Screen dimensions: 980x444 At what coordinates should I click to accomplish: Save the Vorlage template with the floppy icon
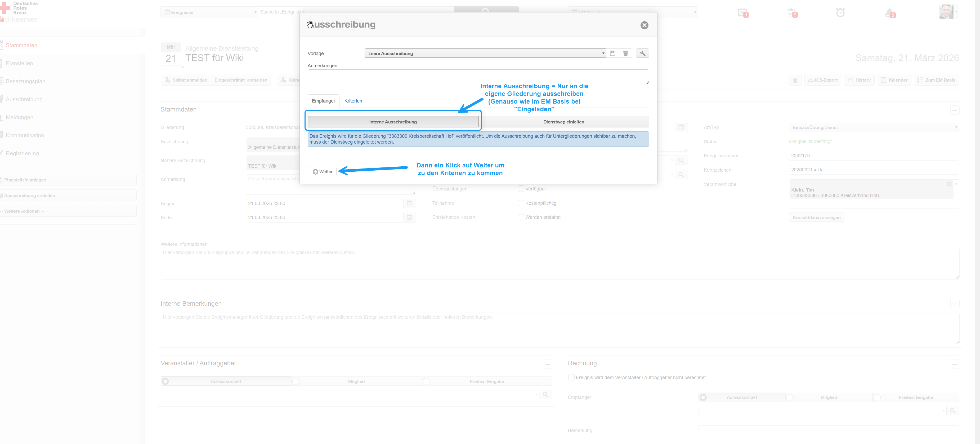pyautogui.click(x=612, y=53)
